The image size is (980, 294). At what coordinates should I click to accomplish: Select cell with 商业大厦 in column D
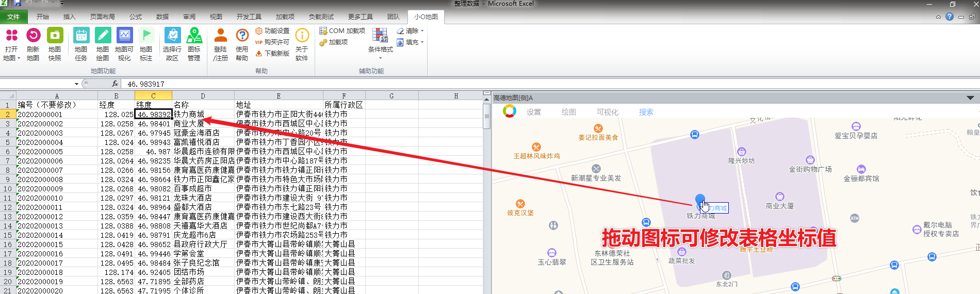click(203, 124)
